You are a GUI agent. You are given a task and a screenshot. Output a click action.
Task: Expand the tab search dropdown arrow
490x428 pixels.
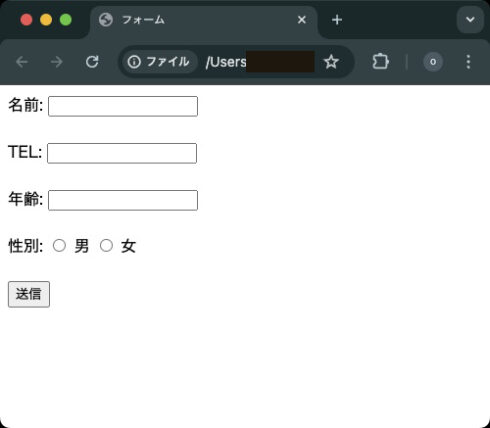tap(470, 20)
